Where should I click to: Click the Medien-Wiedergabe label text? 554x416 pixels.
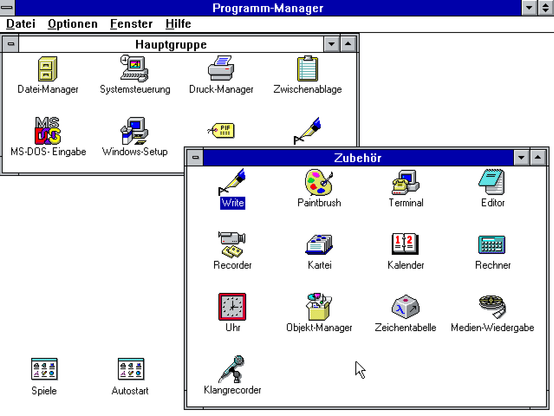click(492, 328)
